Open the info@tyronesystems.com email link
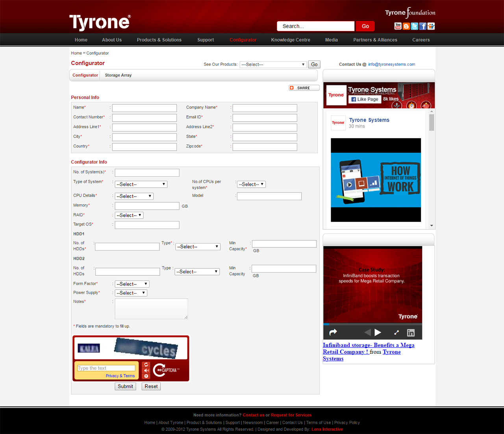This screenshot has height=434, width=504. [x=391, y=65]
